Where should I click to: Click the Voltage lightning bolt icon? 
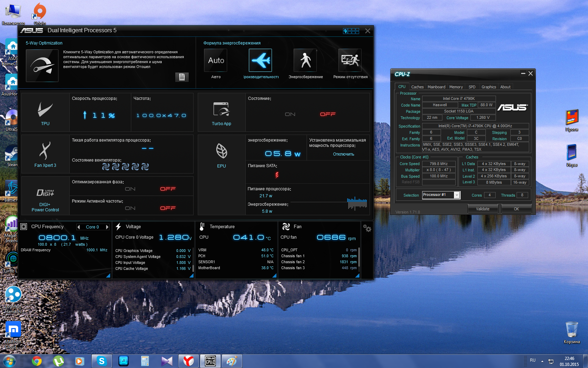(x=118, y=227)
